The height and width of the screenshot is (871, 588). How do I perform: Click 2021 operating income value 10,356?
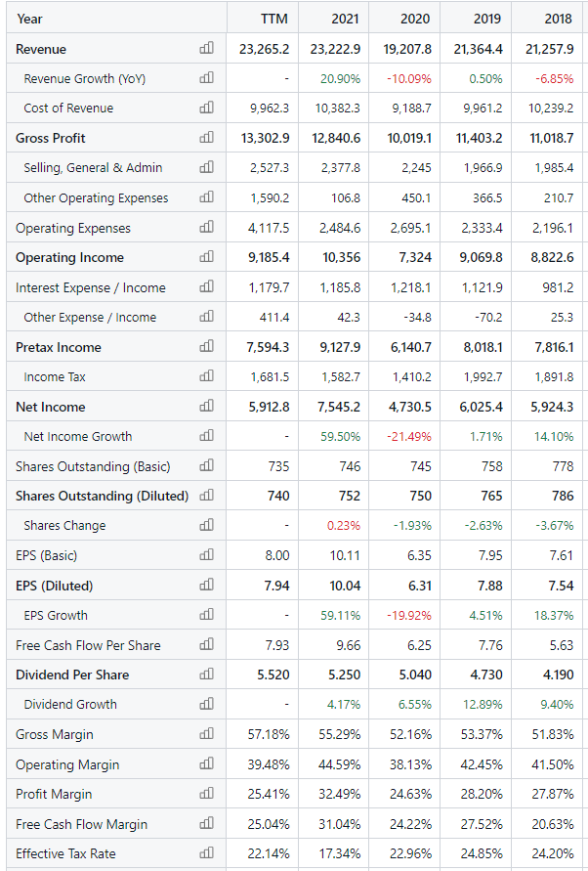[x=342, y=257]
